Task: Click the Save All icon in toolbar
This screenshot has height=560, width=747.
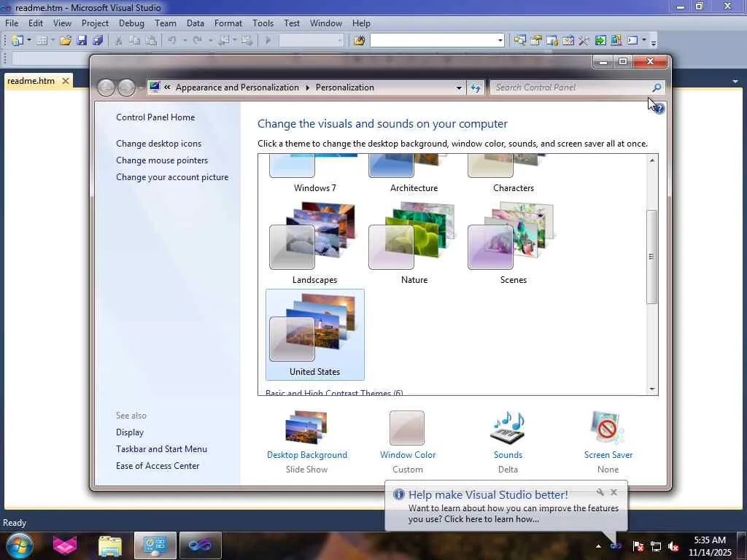Action: 98,41
